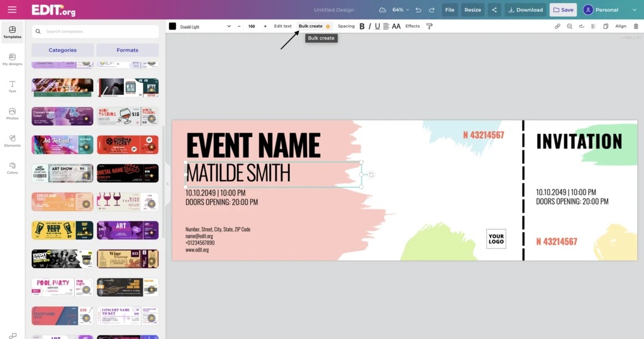The height and width of the screenshot is (339, 644).
Task: Click the share icon button
Action: coord(494,10)
